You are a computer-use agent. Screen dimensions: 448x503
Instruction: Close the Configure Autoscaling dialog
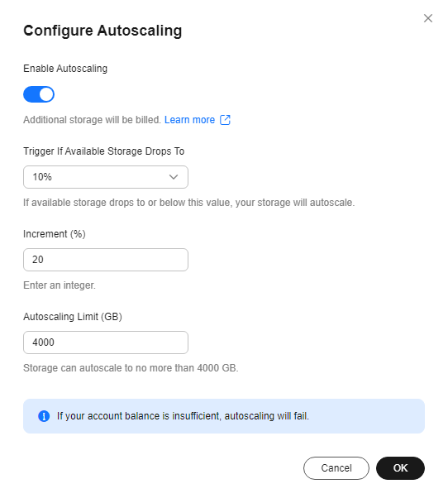(428, 18)
